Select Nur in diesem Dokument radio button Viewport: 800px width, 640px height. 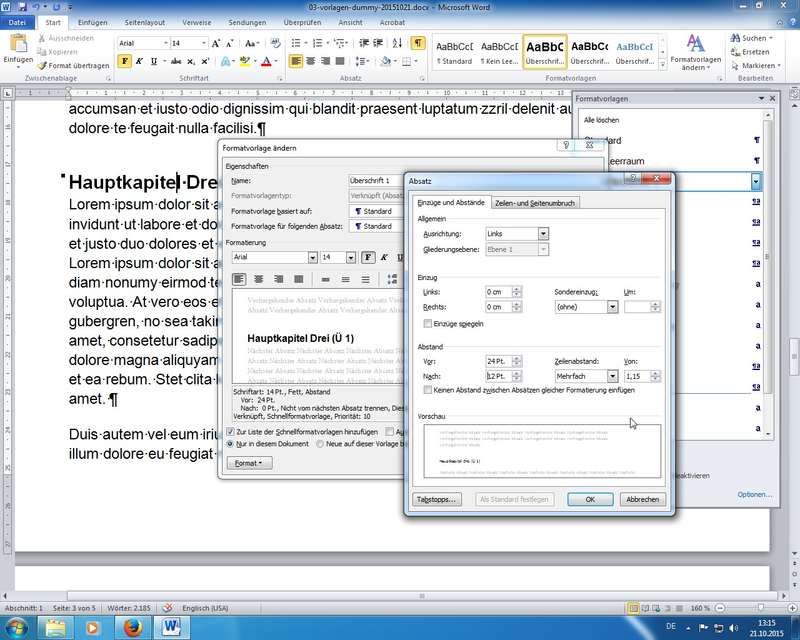[231, 442]
